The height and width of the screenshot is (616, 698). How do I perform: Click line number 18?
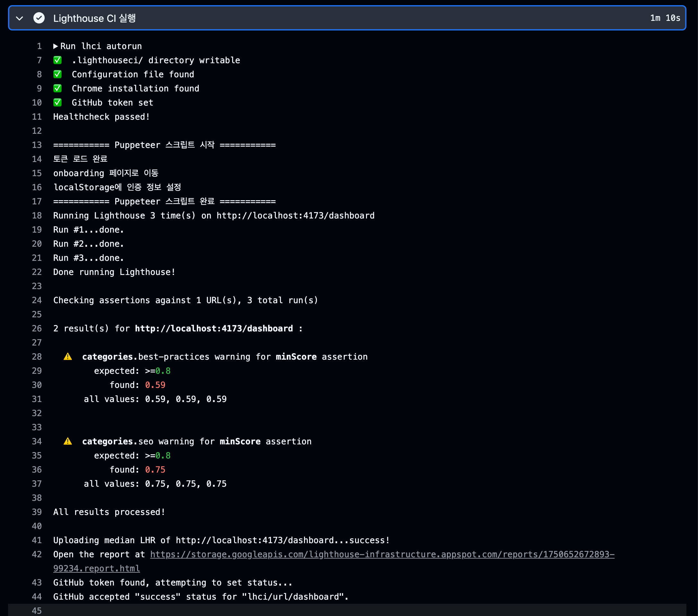37,216
